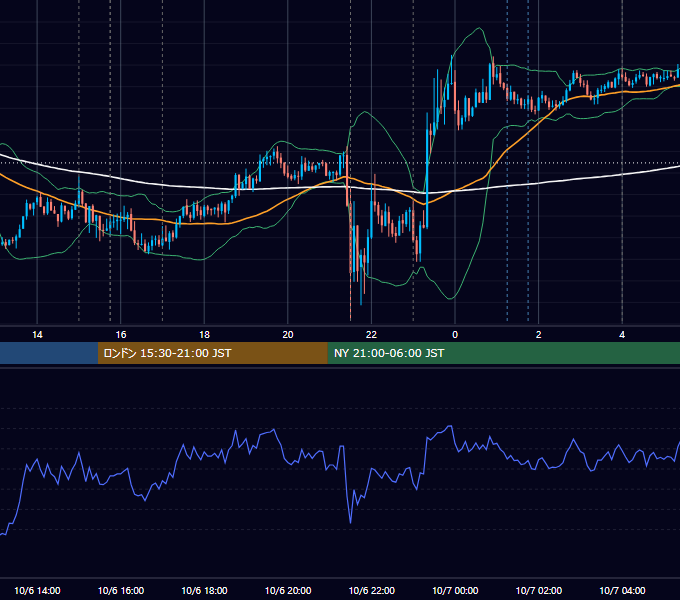Image resolution: width=680 pixels, height=600 pixels.
Task: Click the 4 hour axis label
Action: coord(622,335)
